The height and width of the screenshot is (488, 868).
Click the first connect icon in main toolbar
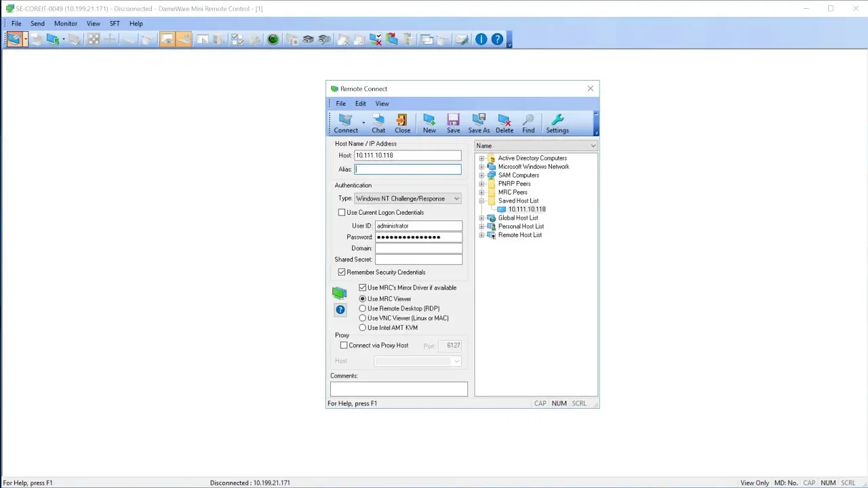pyautogui.click(x=14, y=39)
